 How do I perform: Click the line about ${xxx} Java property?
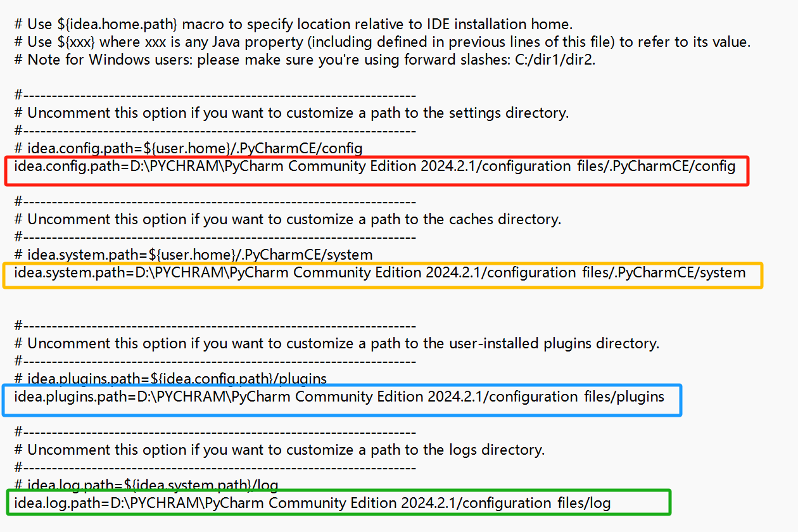click(383, 42)
